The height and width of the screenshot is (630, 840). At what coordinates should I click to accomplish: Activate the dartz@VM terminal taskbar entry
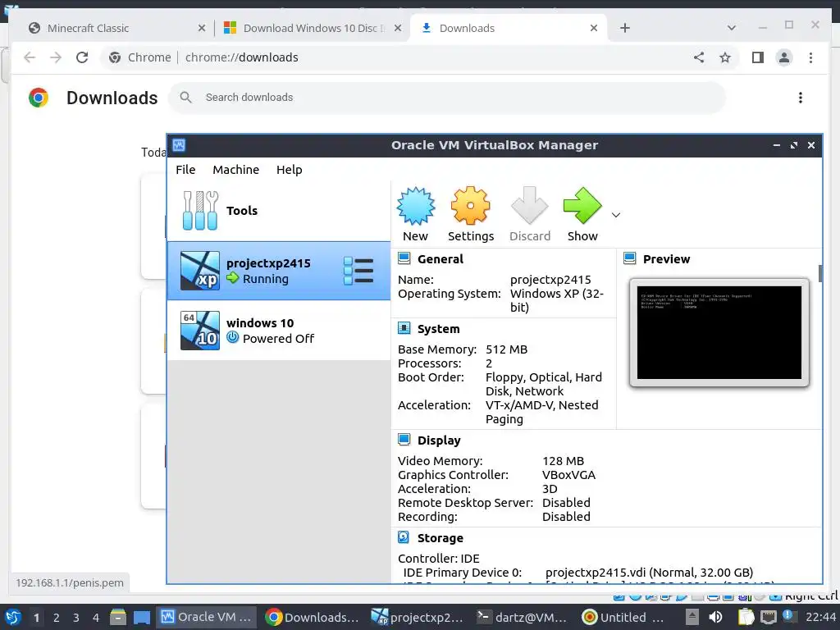(x=523, y=617)
